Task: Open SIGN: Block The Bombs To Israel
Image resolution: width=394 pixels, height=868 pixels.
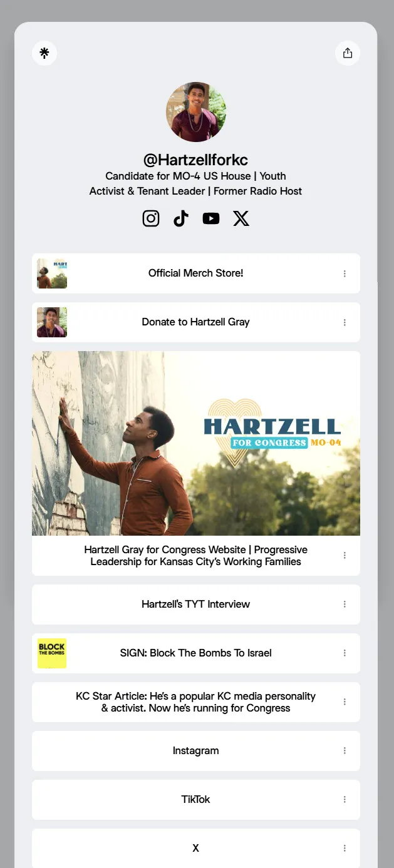Action: (x=196, y=653)
